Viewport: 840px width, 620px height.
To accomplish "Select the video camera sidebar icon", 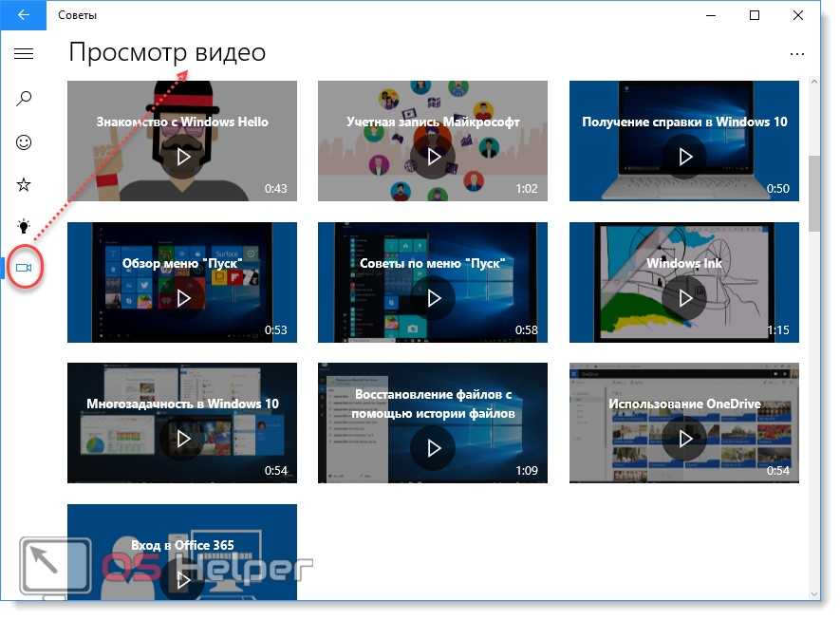I will (24, 269).
